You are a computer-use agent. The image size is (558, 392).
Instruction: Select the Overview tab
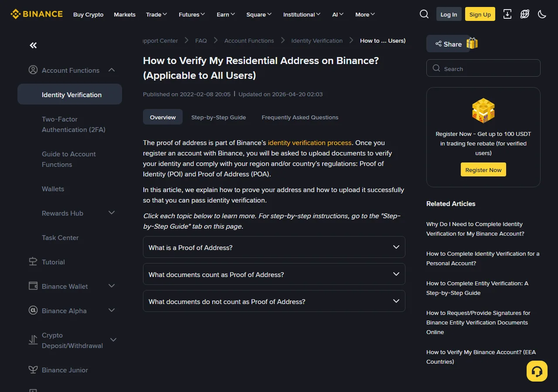coord(163,117)
